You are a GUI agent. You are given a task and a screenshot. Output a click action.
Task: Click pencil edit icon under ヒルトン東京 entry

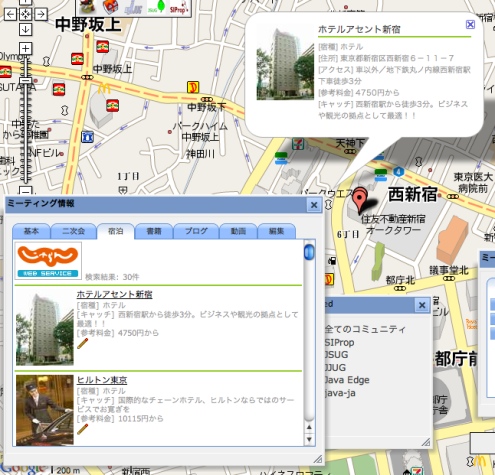click(82, 429)
